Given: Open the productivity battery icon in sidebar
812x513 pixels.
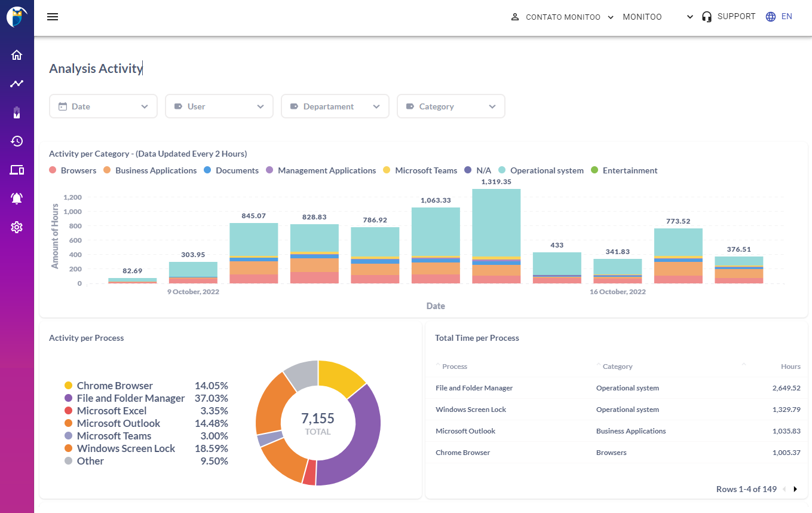Looking at the screenshot, I should [16, 112].
